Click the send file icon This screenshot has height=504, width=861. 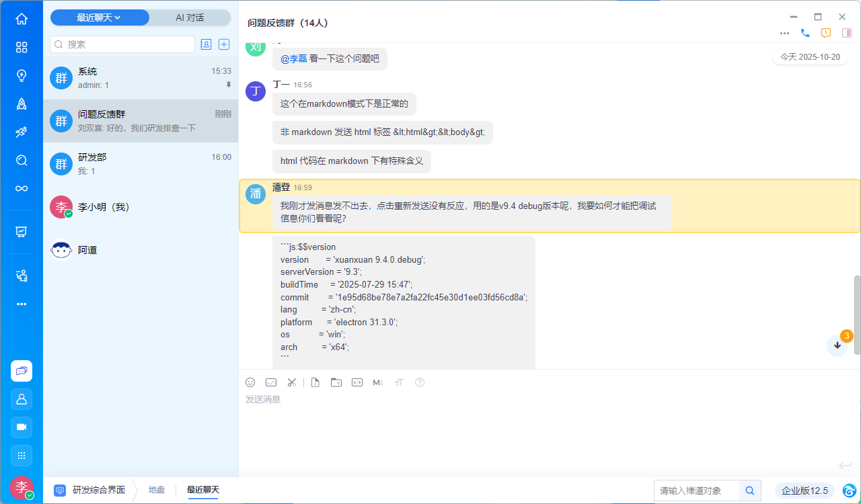point(315,382)
